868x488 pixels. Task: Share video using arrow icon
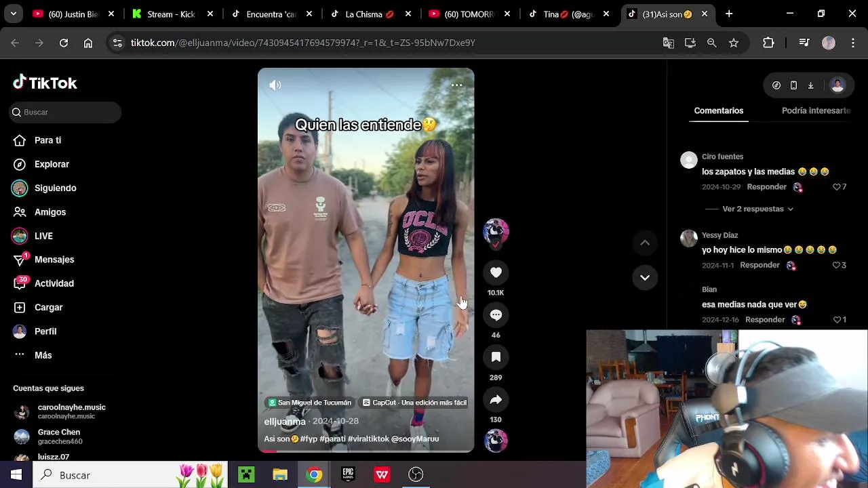496,400
